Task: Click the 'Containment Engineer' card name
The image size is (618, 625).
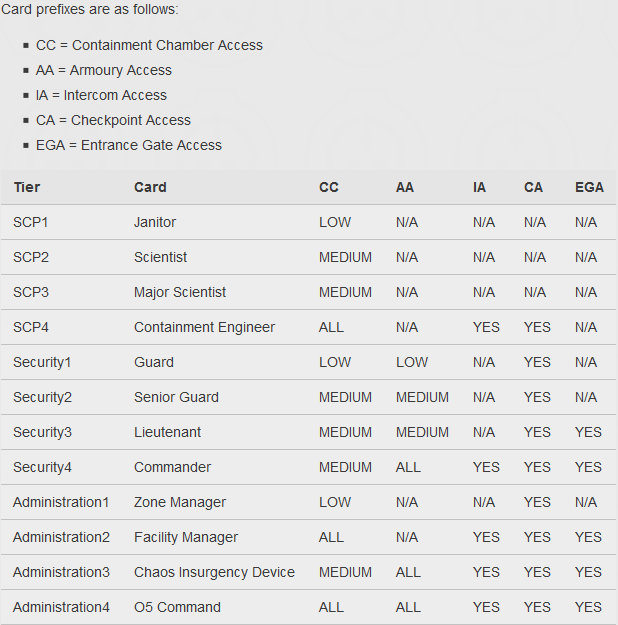Action: (x=204, y=327)
